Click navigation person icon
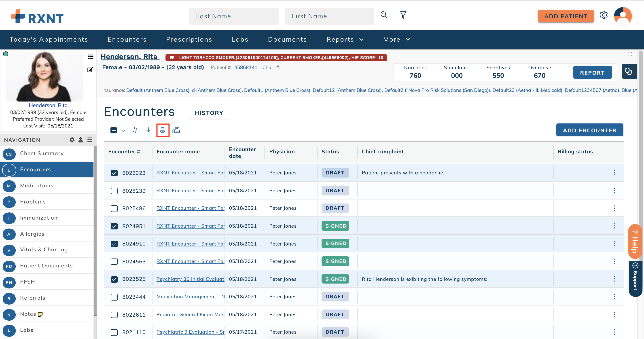Viewport: 644px width, 339px height. [x=80, y=140]
